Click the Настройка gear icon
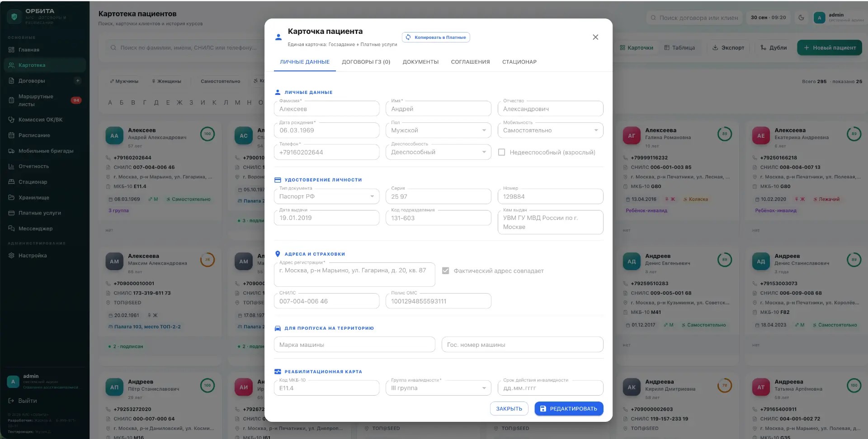868x439 pixels. tap(11, 256)
